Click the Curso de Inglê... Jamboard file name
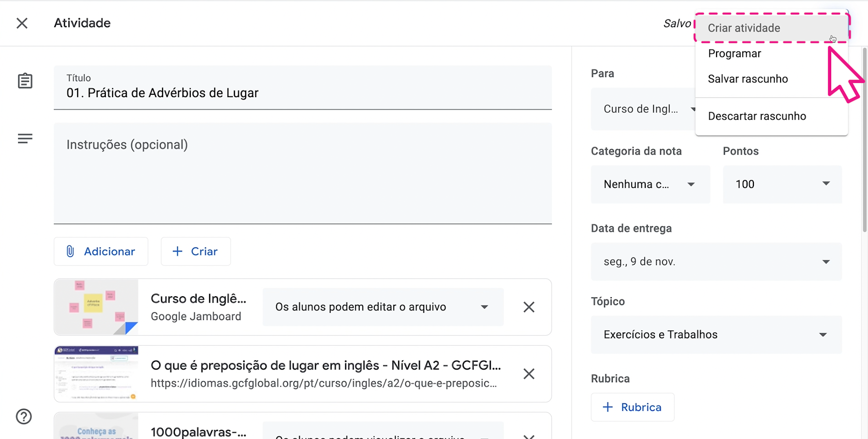868x439 pixels. coord(199,299)
